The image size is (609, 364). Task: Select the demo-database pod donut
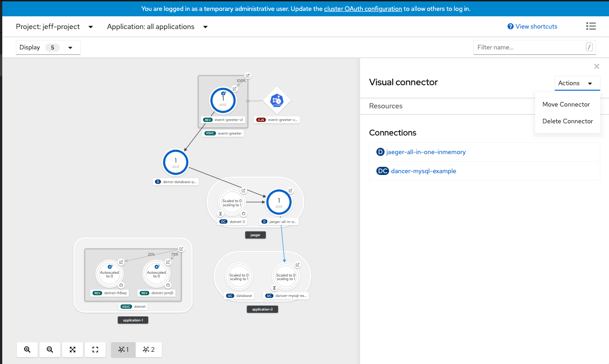point(175,162)
